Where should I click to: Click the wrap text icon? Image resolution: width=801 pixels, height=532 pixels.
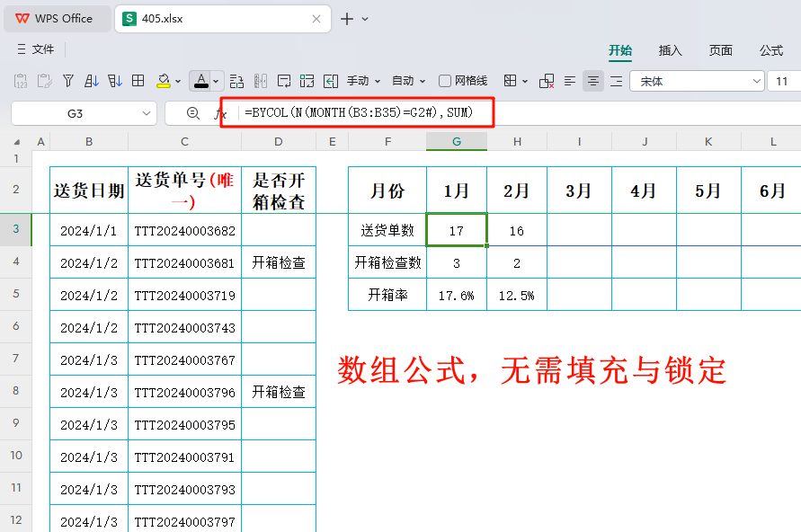pyautogui.click(x=284, y=81)
